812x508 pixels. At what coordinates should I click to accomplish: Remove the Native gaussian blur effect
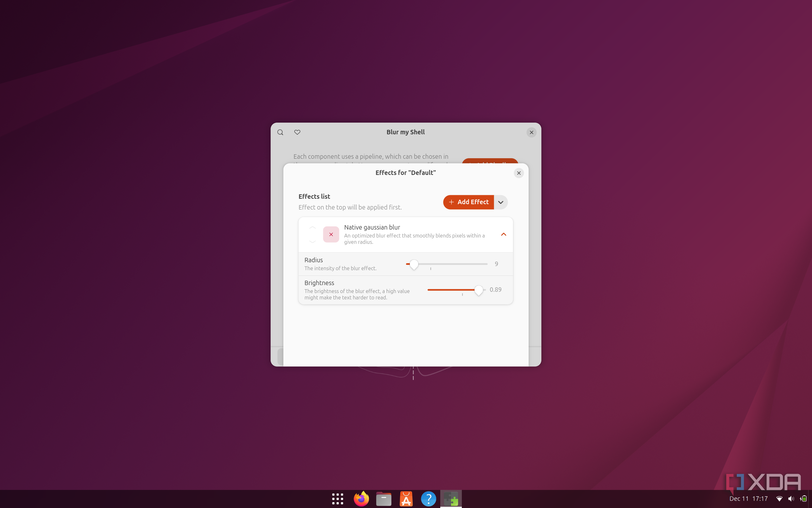[x=331, y=235]
